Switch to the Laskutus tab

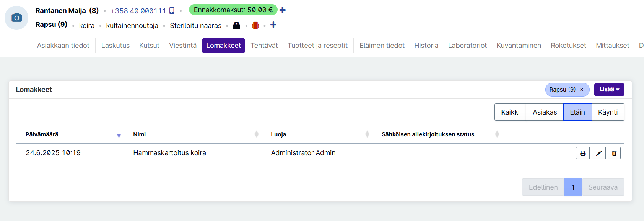115,46
